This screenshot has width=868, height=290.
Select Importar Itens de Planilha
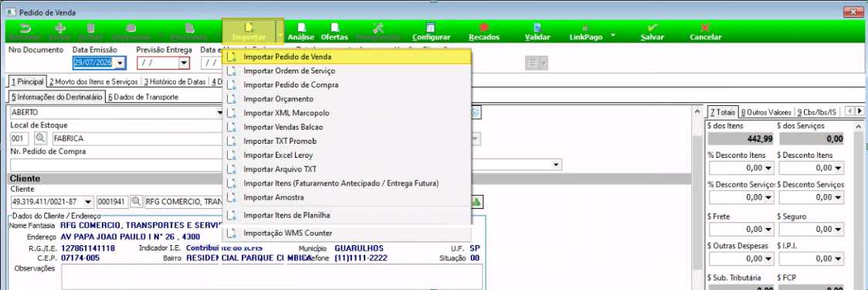point(347,215)
